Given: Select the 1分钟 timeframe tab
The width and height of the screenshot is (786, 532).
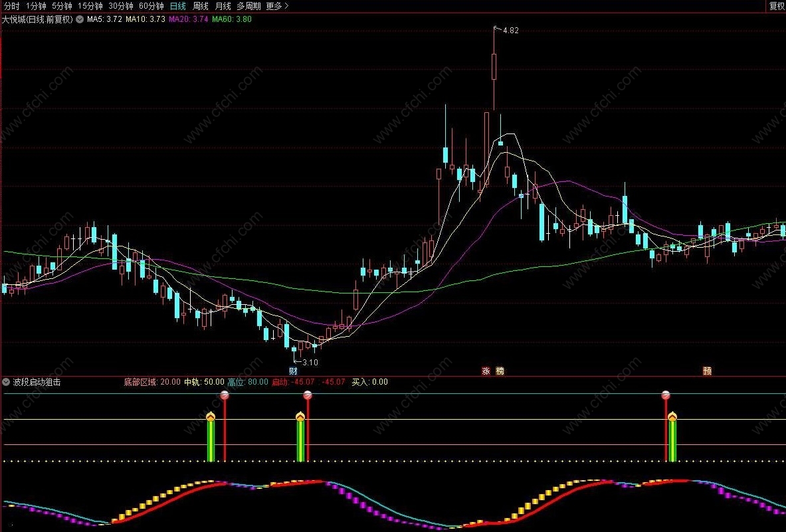Looking at the screenshot, I should [36, 6].
